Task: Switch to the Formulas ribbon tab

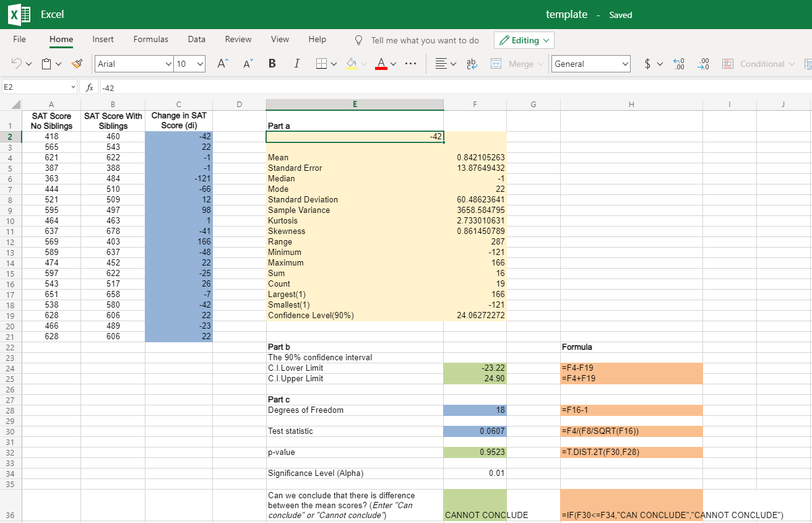Action: coord(150,39)
